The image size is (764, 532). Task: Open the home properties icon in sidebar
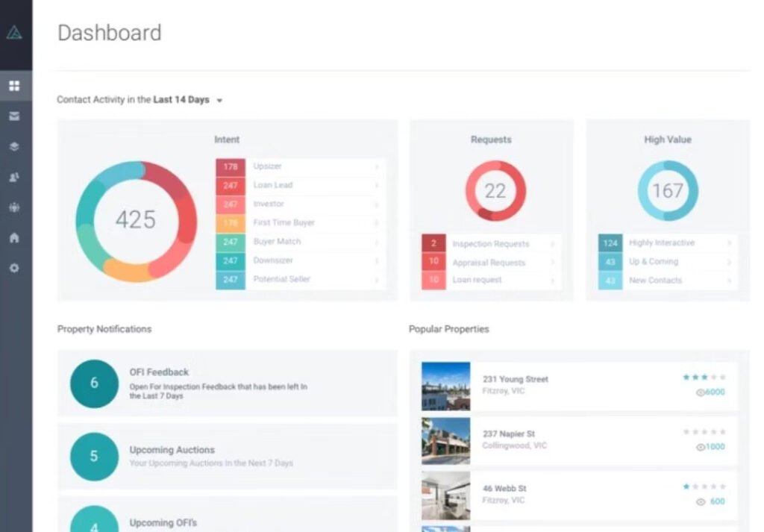pos(14,238)
